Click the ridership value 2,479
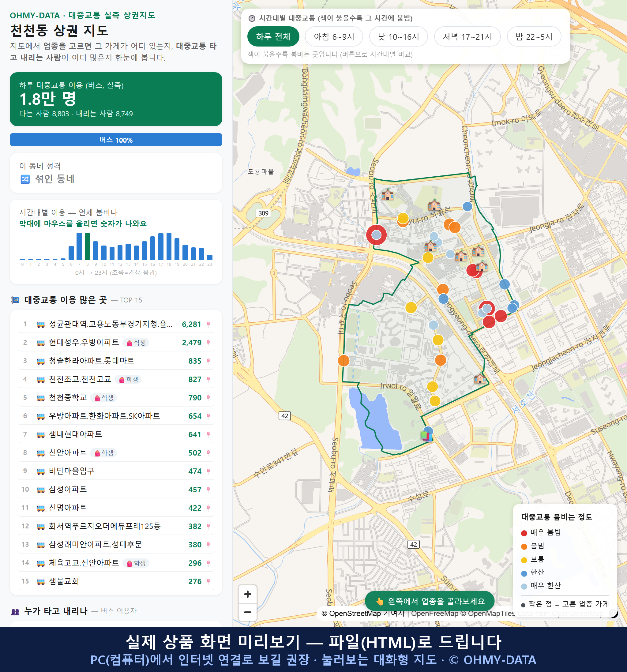 tap(192, 343)
